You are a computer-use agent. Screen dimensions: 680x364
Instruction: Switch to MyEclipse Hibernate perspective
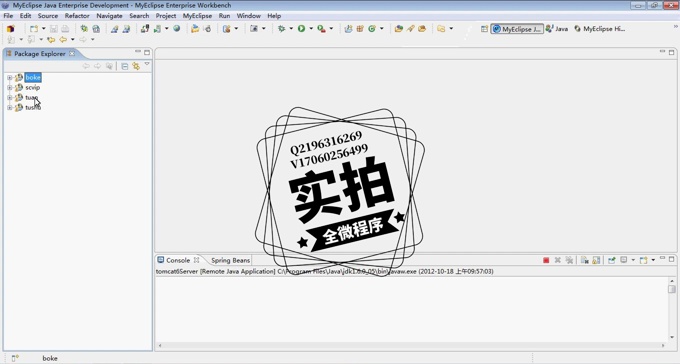tap(600, 29)
